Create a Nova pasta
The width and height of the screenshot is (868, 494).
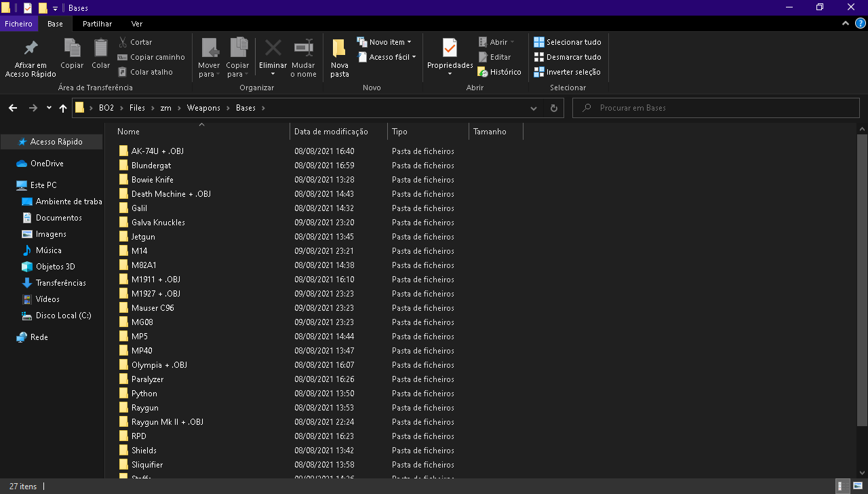[x=340, y=58]
